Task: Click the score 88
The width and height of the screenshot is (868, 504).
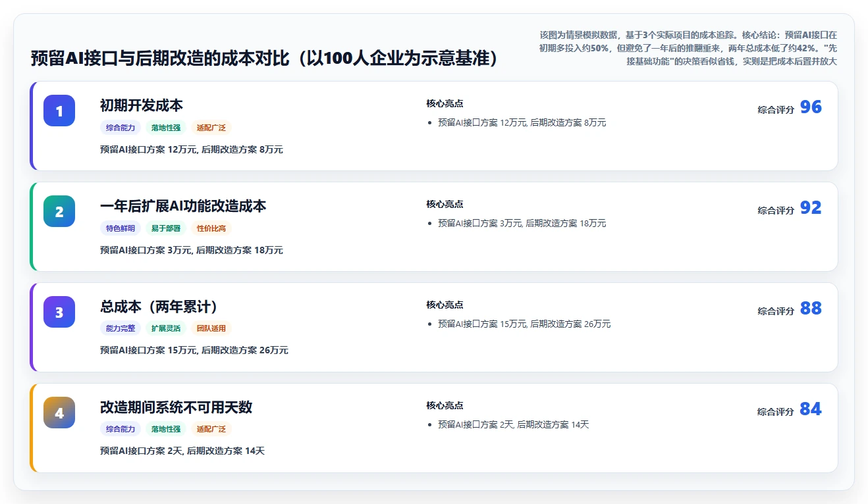Action: 811,309
